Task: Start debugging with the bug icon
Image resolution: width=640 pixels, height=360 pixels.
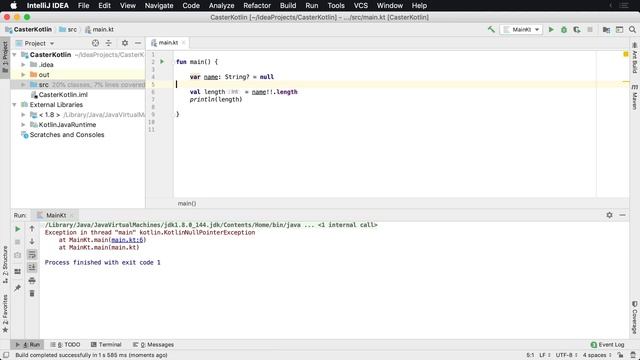Action: click(x=564, y=29)
